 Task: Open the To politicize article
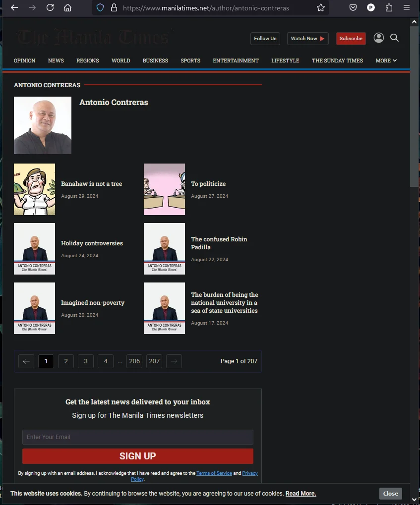point(208,184)
